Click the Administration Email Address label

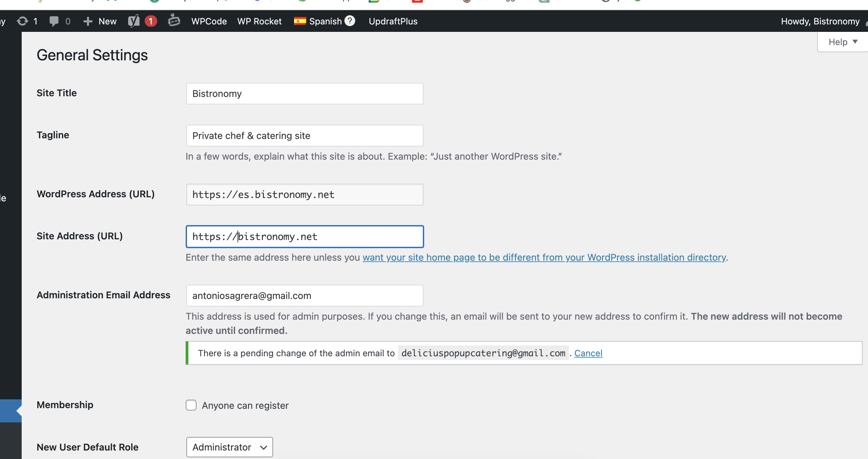[x=103, y=295]
